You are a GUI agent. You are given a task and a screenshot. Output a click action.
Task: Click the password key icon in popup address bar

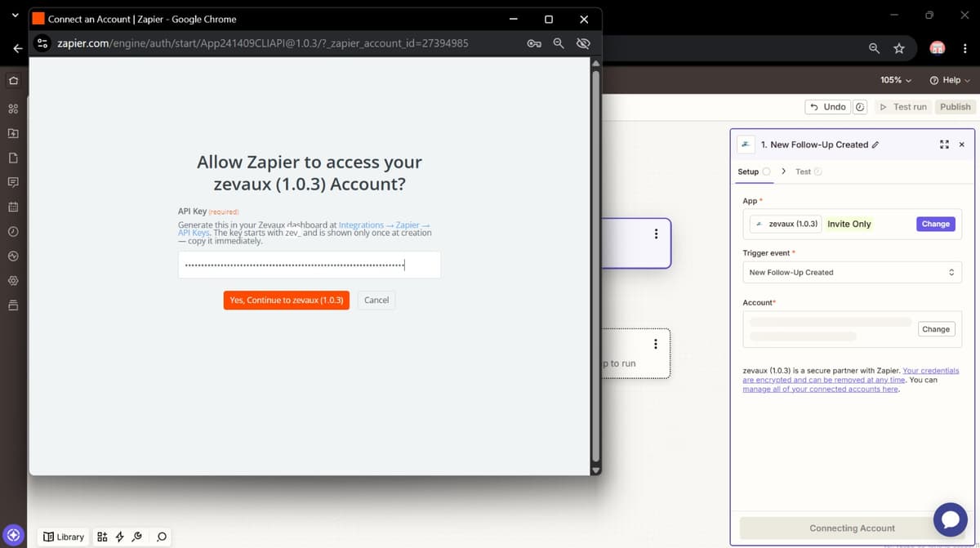tap(534, 43)
